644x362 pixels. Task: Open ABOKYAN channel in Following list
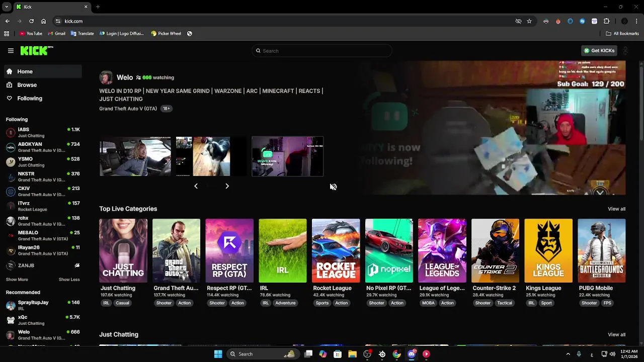click(x=43, y=147)
